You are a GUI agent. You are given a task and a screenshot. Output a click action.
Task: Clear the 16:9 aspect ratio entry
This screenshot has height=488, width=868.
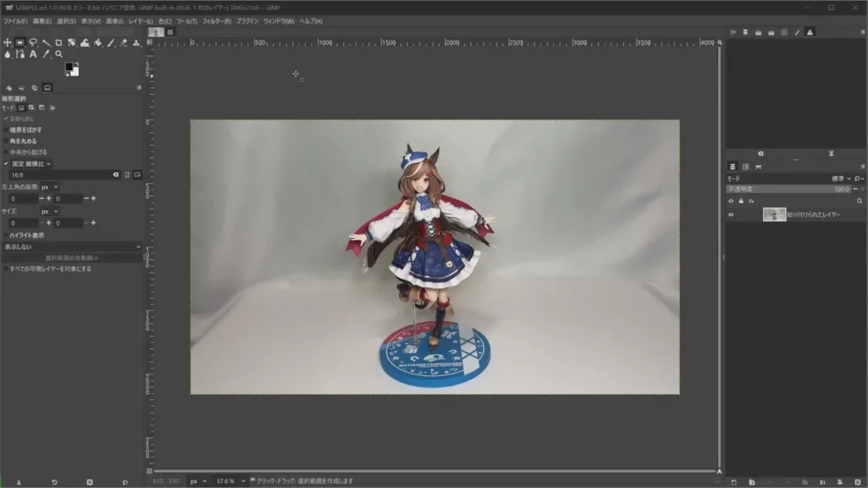point(115,175)
